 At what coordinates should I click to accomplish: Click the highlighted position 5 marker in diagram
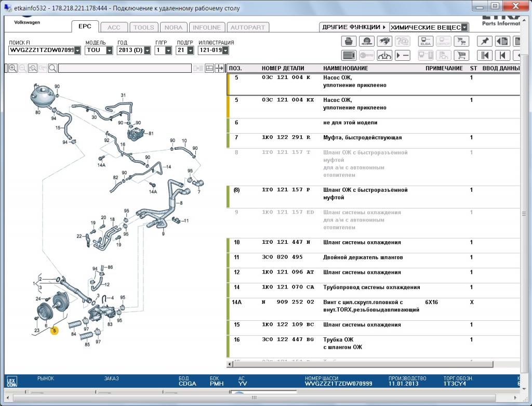click(54, 330)
